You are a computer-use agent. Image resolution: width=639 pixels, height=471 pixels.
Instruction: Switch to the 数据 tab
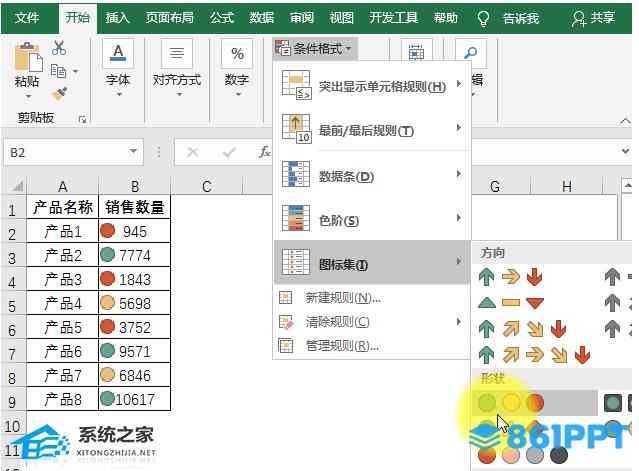262,18
